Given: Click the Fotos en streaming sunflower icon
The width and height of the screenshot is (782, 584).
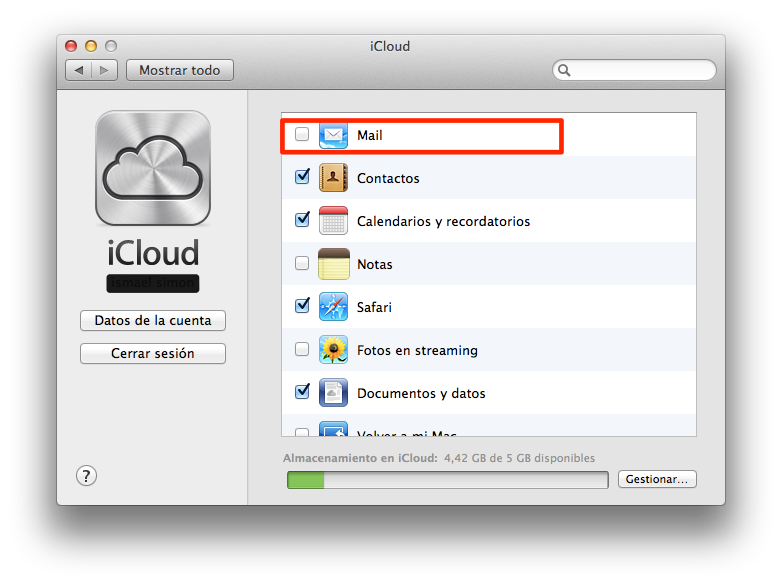Looking at the screenshot, I should point(333,350).
